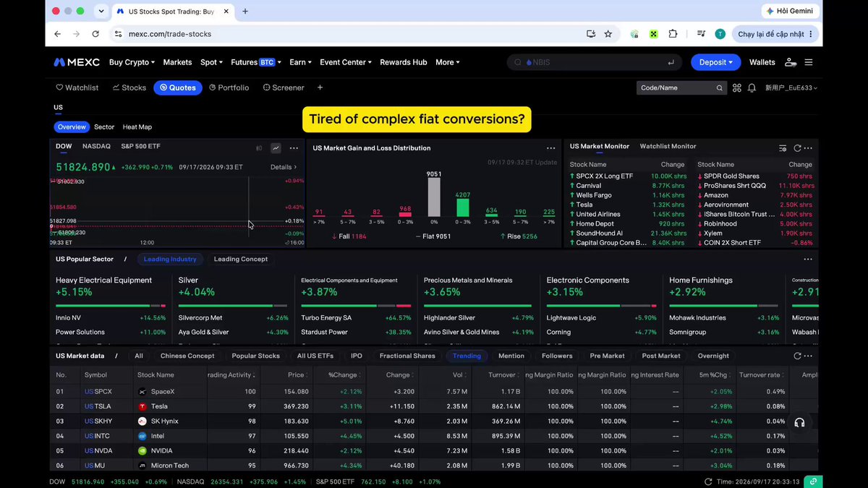Viewport: 868px width, 488px height.
Task: Open Gain and Loss Distribution more options
Action: [551, 147]
